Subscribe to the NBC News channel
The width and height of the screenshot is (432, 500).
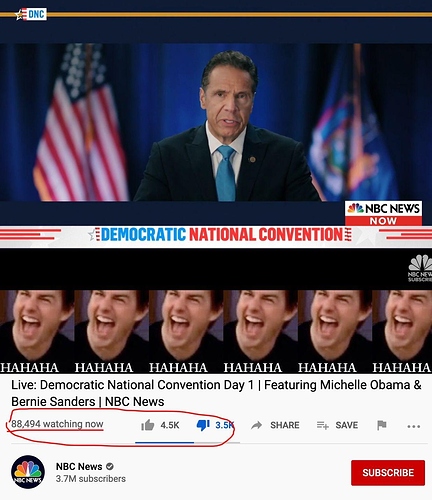point(388,473)
